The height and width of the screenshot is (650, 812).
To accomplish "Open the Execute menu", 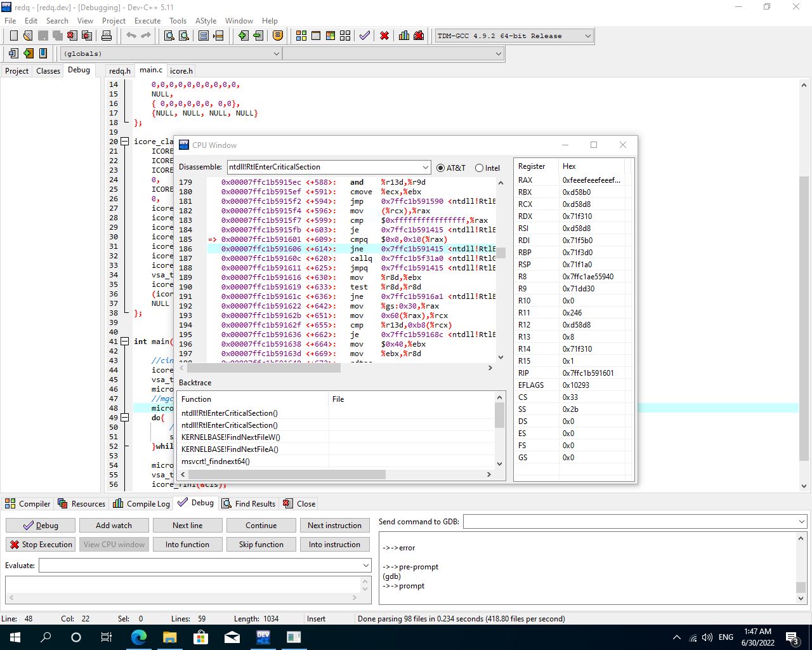I will click(147, 20).
